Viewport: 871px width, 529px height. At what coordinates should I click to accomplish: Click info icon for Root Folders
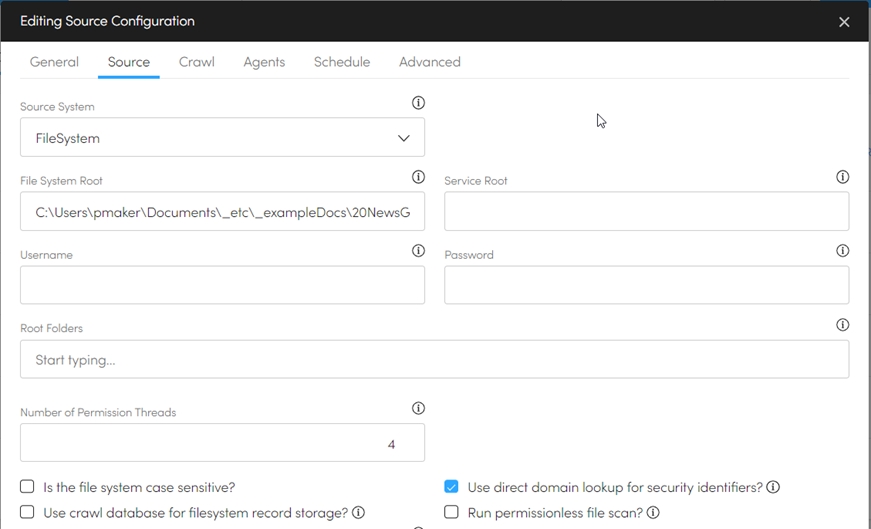842,325
